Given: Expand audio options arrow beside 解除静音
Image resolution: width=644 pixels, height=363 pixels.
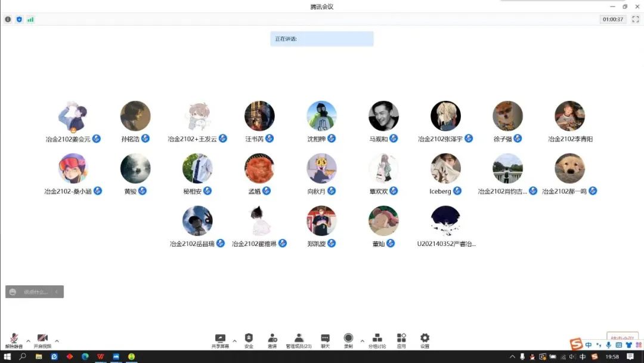Looking at the screenshot, I should point(28,341).
